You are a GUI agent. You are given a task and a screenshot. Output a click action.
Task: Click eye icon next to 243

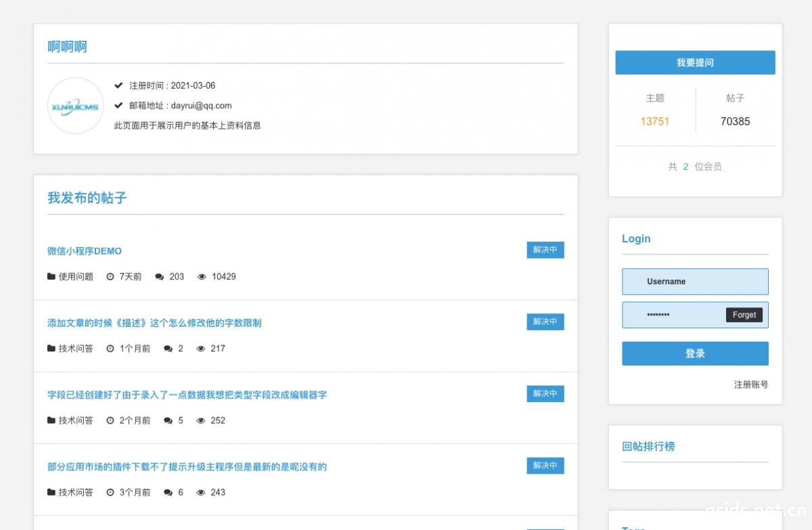coord(201,492)
